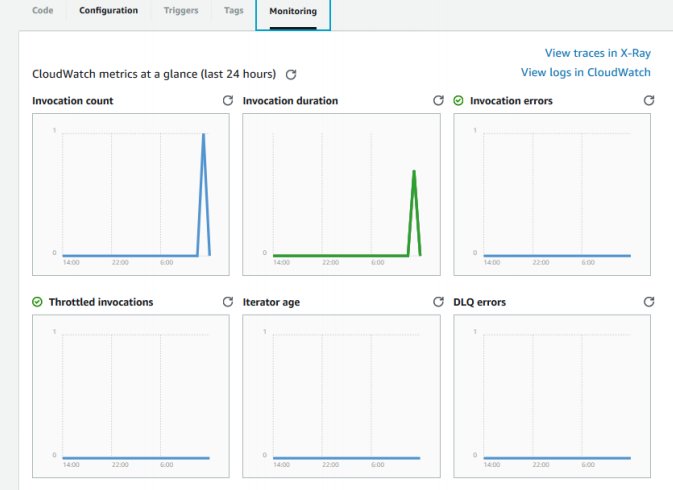673x490 pixels.
Task: Click the green status check beside Invocation errors
Action: click(458, 100)
